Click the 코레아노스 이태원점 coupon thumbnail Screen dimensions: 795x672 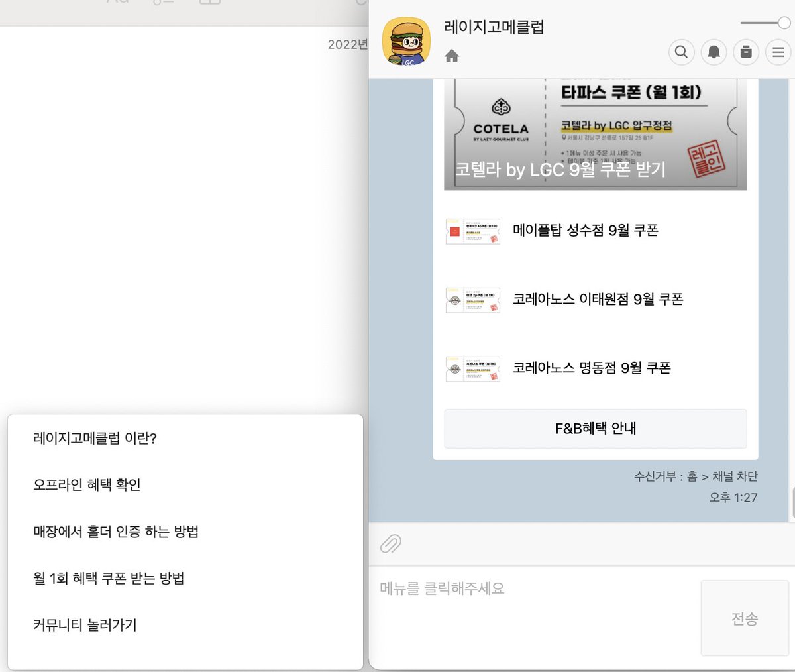[473, 300]
